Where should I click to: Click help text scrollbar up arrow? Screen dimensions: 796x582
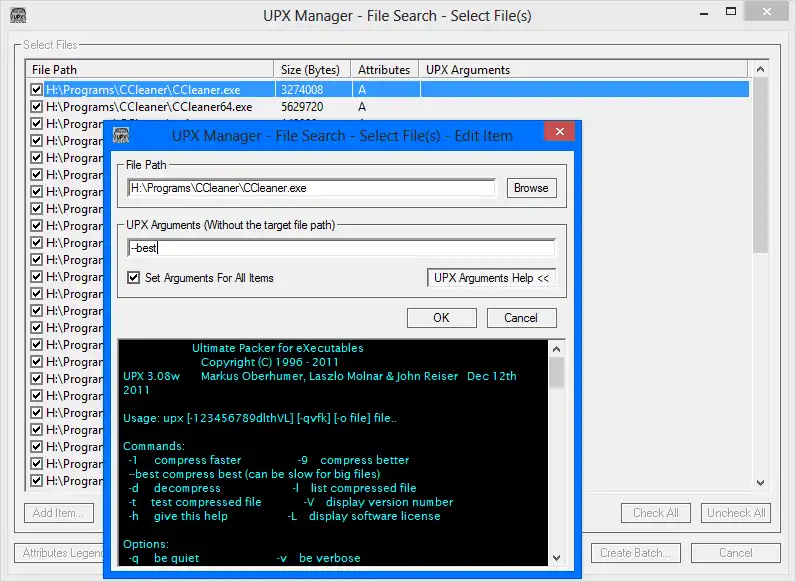(x=556, y=349)
